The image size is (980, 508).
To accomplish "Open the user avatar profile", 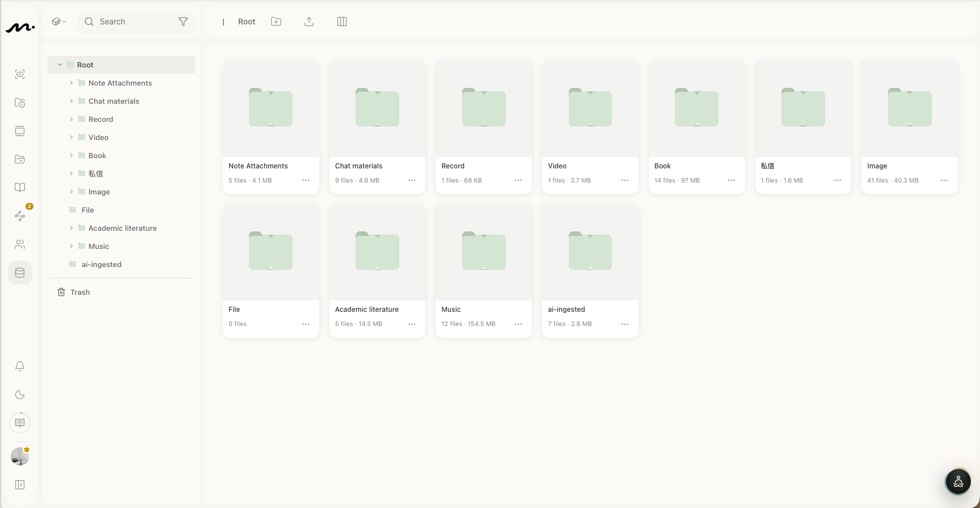I will coord(20,456).
